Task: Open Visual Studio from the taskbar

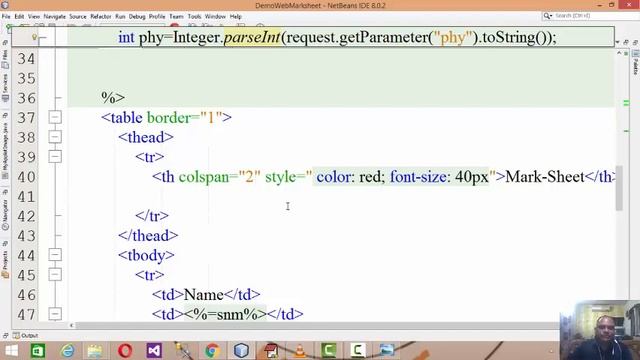Action: [154, 351]
